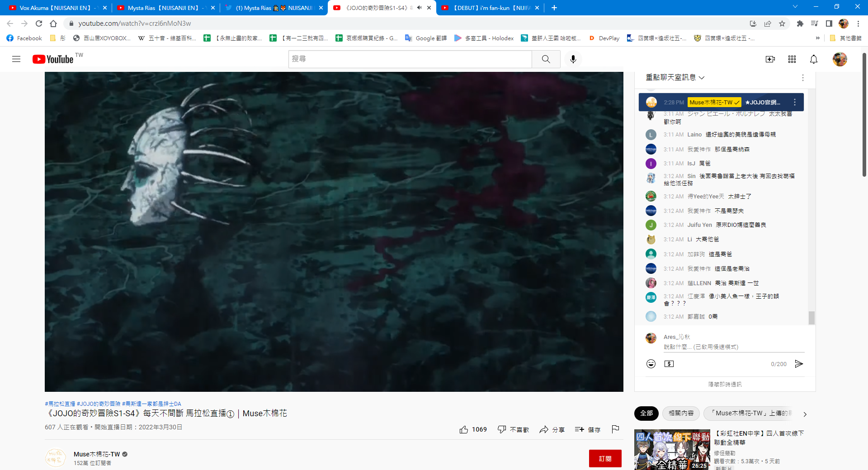Click the video player to pause

[x=334, y=232]
